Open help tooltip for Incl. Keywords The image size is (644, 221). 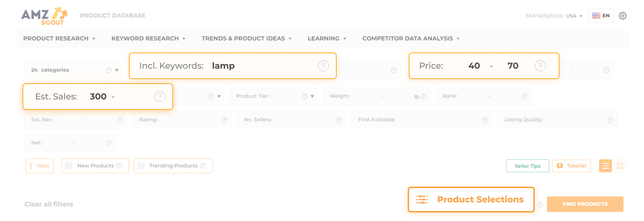[x=323, y=66]
